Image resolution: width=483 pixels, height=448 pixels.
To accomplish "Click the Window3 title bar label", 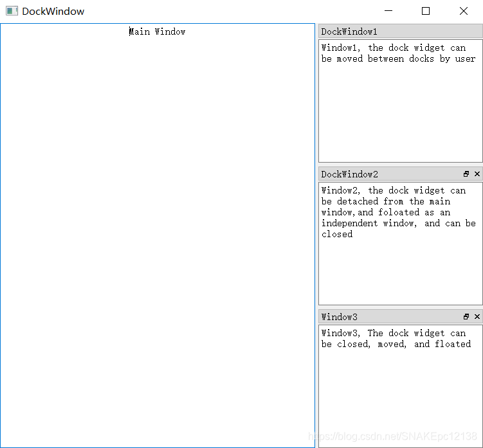I will tap(339, 317).
